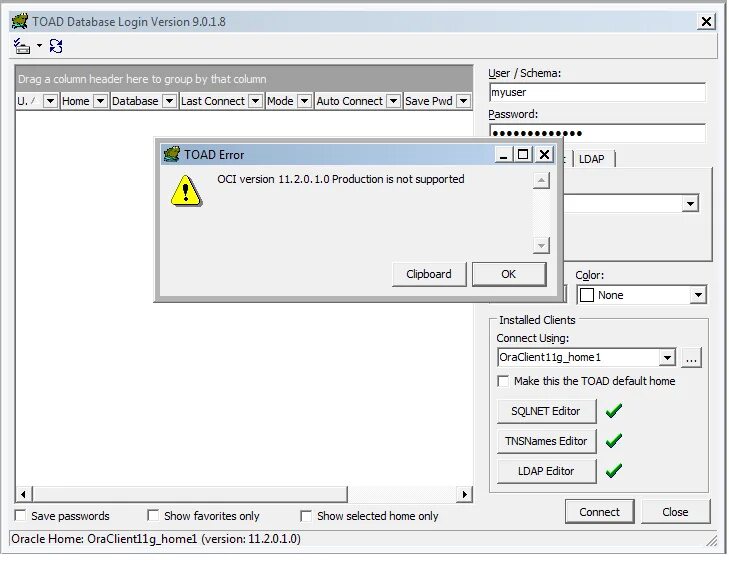This screenshot has width=729, height=561.
Task: Click the Connect button
Action: click(x=599, y=512)
